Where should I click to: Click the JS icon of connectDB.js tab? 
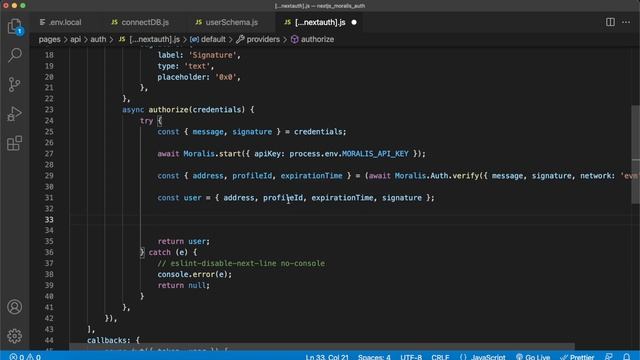click(115, 22)
